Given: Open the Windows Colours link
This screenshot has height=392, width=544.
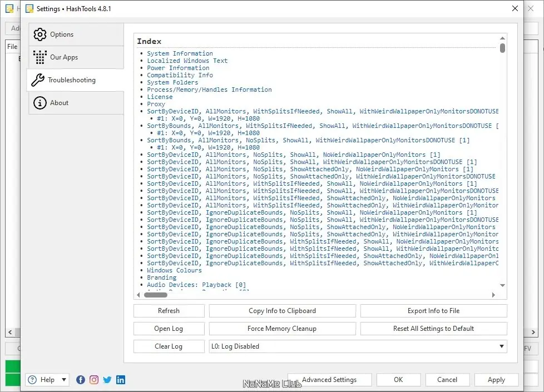Looking at the screenshot, I should (174, 270).
